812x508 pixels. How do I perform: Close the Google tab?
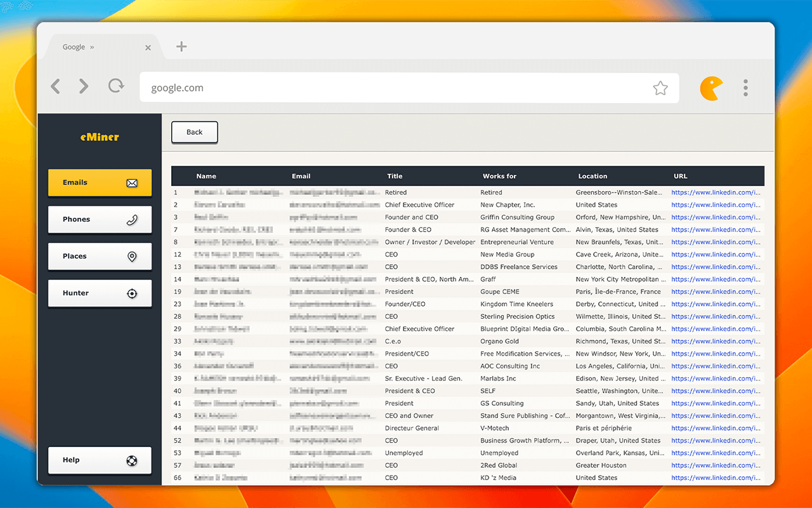tap(148, 48)
